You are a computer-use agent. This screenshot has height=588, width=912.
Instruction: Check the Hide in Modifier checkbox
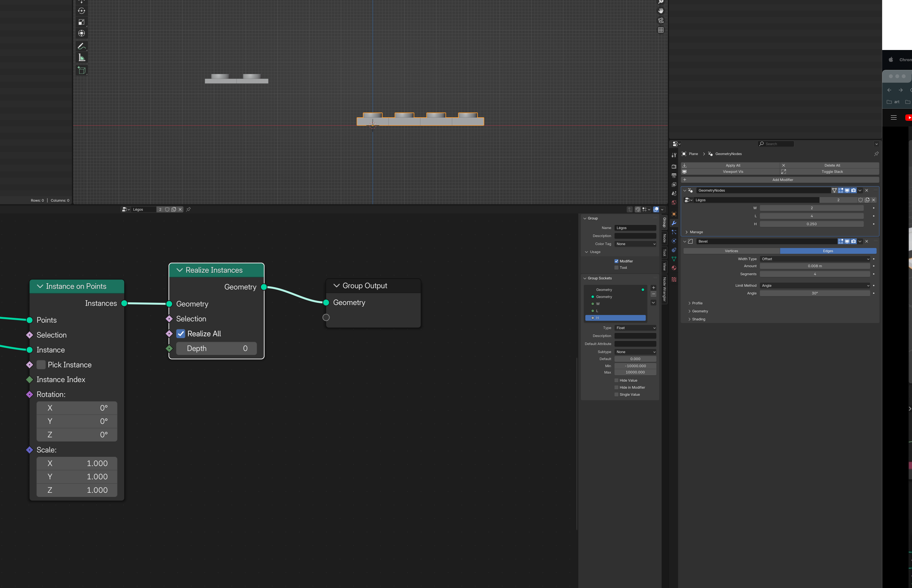pyautogui.click(x=616, y=387)
